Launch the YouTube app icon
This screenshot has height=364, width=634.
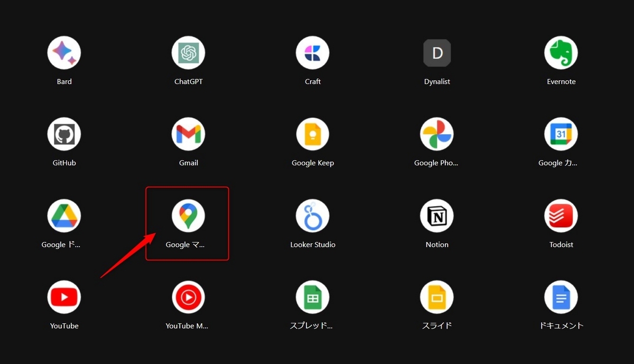(64, 297)
